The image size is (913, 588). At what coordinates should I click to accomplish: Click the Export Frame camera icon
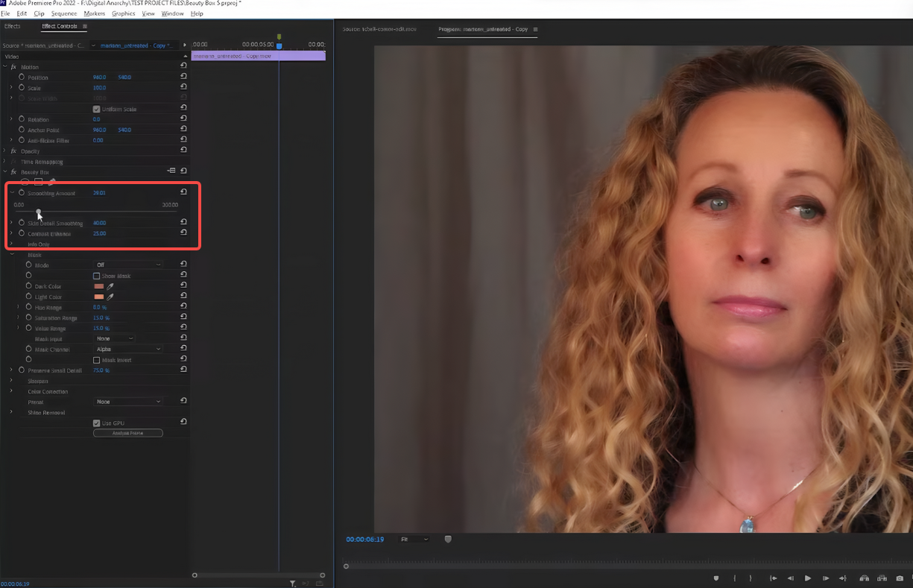900,578
